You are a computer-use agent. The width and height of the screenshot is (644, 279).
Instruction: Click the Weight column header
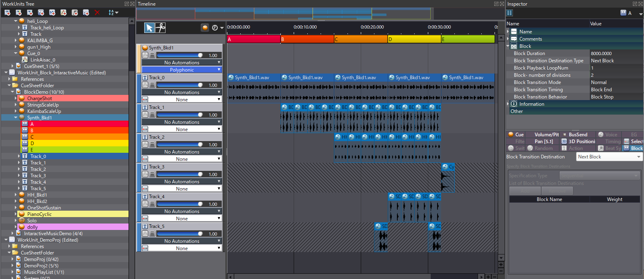pyautogui.click(x=615, y=199)
